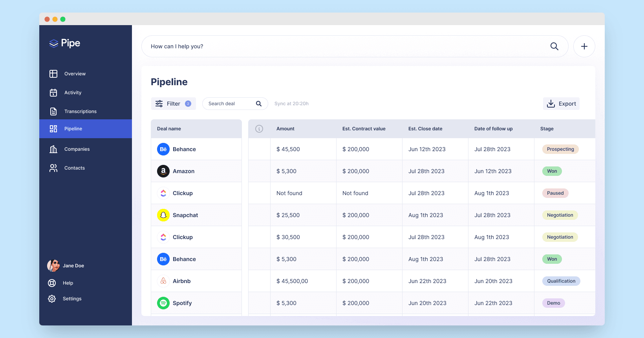
Task: Click the plus add button
Action: [584, 46]
